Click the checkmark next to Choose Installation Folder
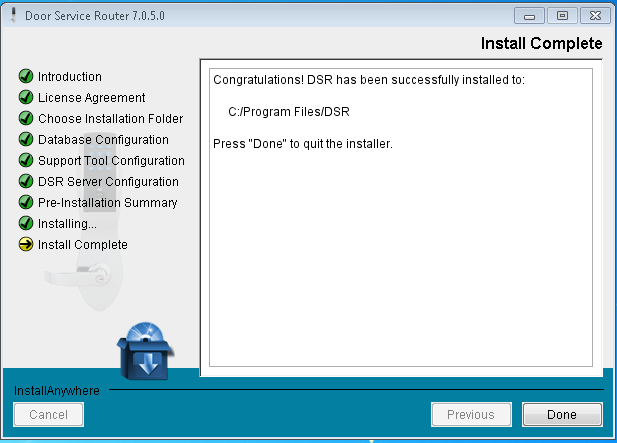The image size is (617, 443). coord(26,118)
